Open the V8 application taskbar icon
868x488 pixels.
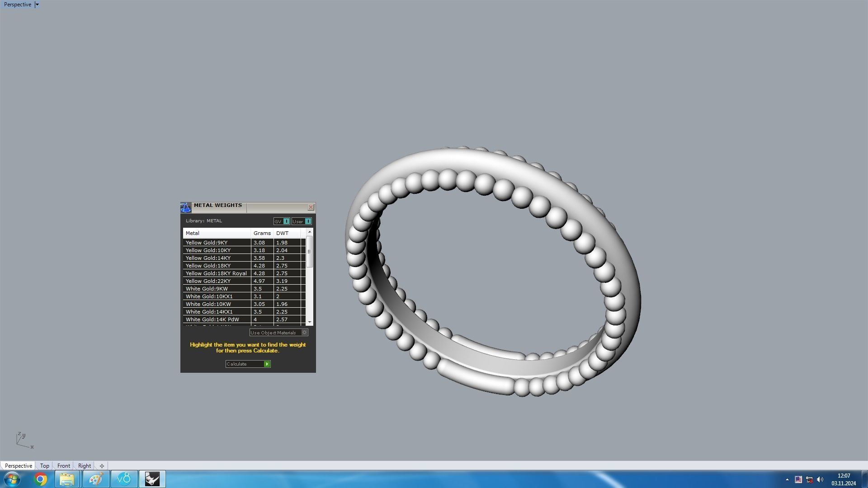coord(124,479)
